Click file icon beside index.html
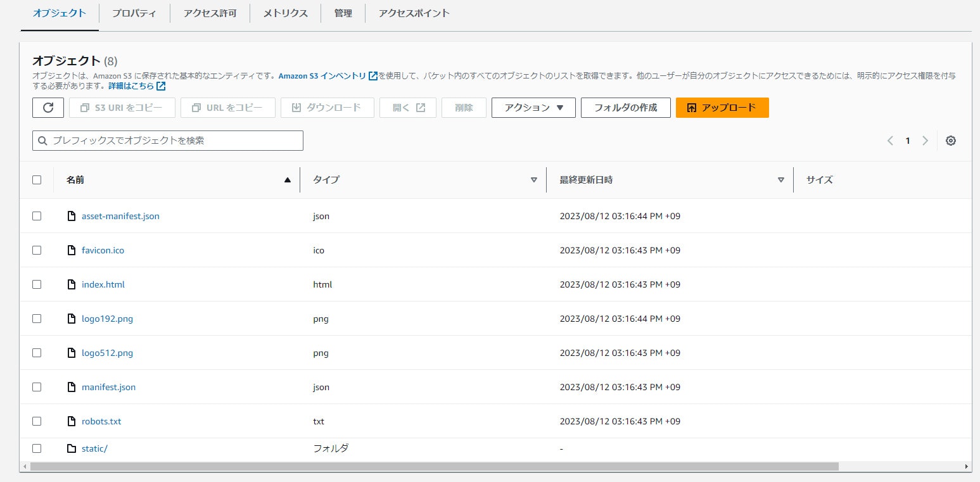Image resolution: width=980 pixels, height=482 pixels. pos(72,284)
